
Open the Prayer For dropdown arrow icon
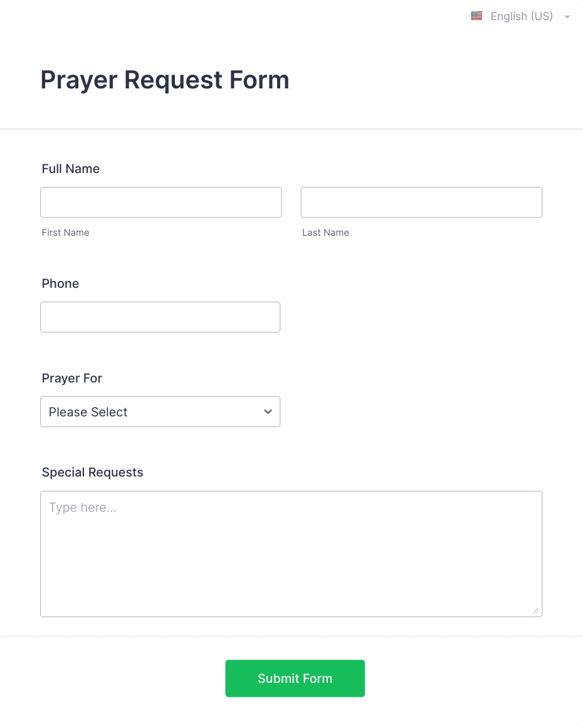[268, 411]
